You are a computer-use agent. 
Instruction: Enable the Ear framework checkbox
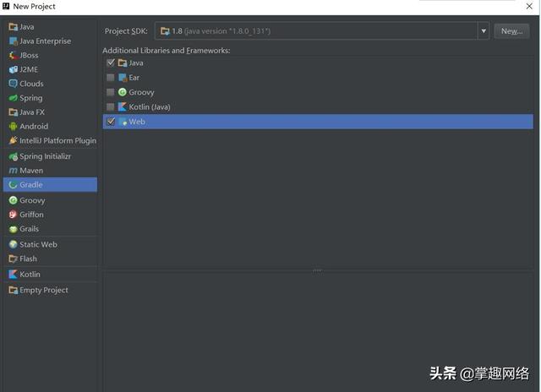pyautogui.click(x=111, y=78)
